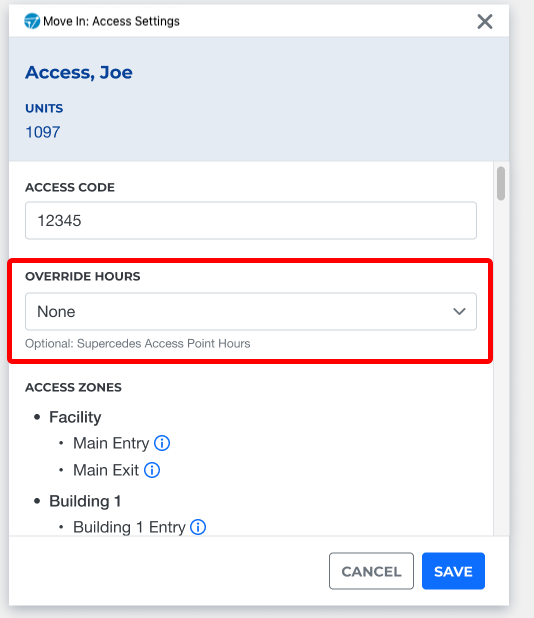Click the storage app logo icon

pyautogui.click(x=32, y=21)
